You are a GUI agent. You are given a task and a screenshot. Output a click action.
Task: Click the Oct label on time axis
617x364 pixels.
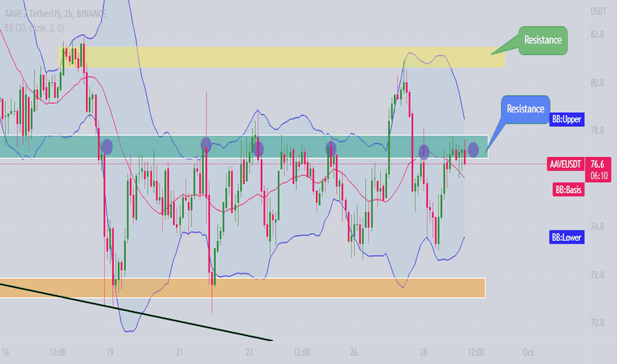click(528, 352)
